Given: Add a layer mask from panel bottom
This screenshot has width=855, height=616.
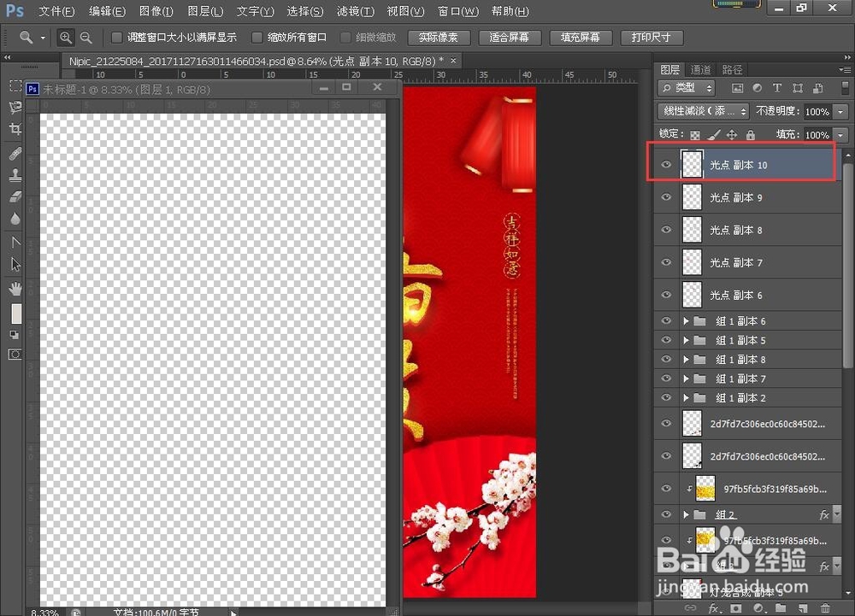Looking at the screenshot, I should [x=736, y=607].
